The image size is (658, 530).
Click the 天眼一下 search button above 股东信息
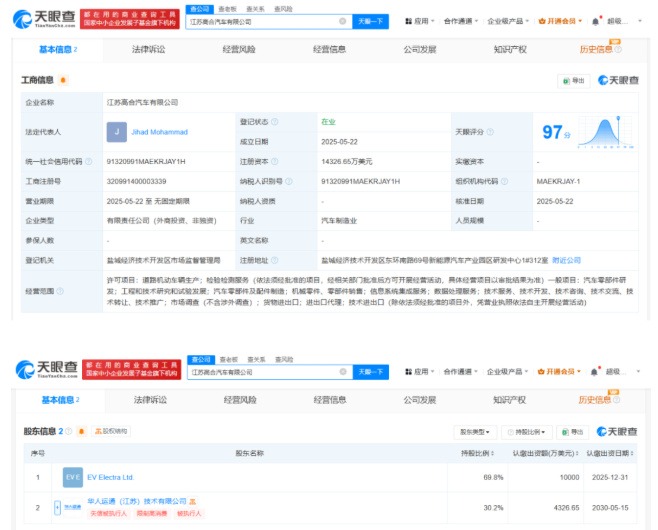(371, 372)
